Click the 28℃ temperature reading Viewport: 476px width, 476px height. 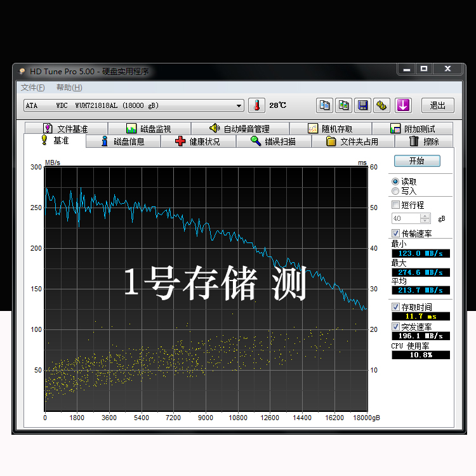[277, 105]
